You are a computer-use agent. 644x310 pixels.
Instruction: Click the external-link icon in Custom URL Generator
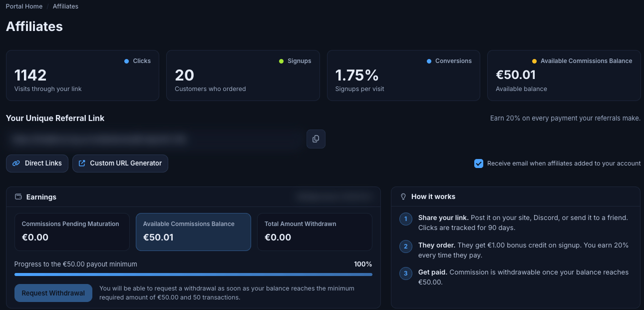82,163
